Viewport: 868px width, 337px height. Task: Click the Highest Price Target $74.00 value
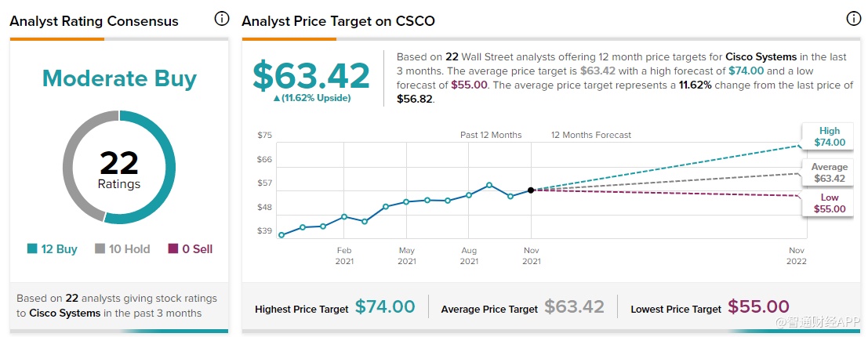click(x=384, y=307)
